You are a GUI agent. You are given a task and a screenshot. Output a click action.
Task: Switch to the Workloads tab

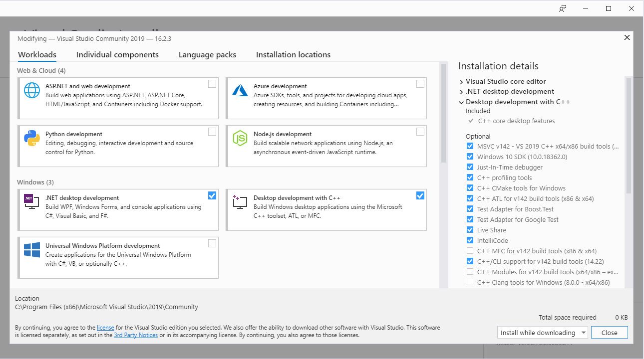[x=37, y=55]
